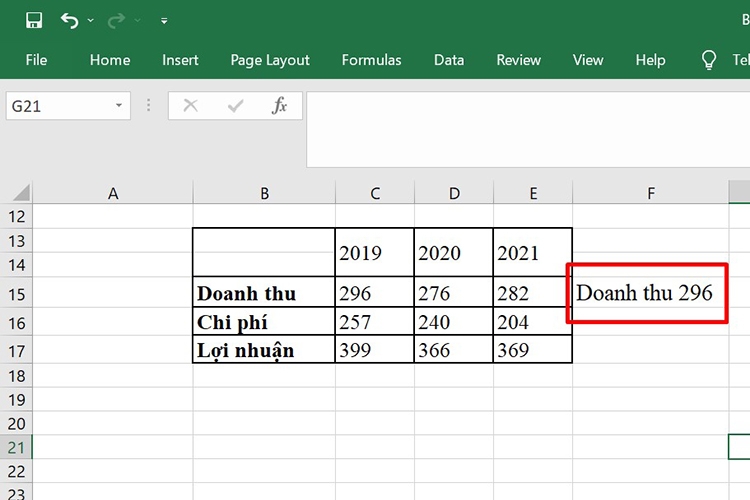
Task: Click the cell with value 399
Action: click(375, 349)
